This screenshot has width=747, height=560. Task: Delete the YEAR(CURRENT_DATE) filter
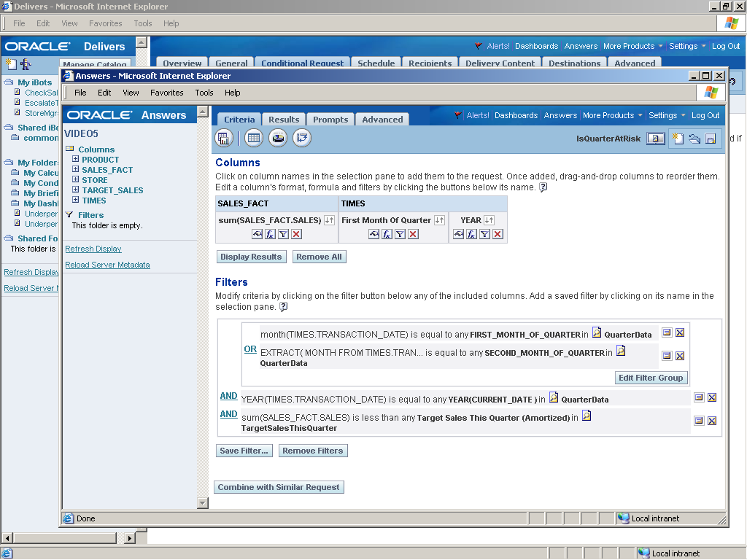click(x=712, y=397)
